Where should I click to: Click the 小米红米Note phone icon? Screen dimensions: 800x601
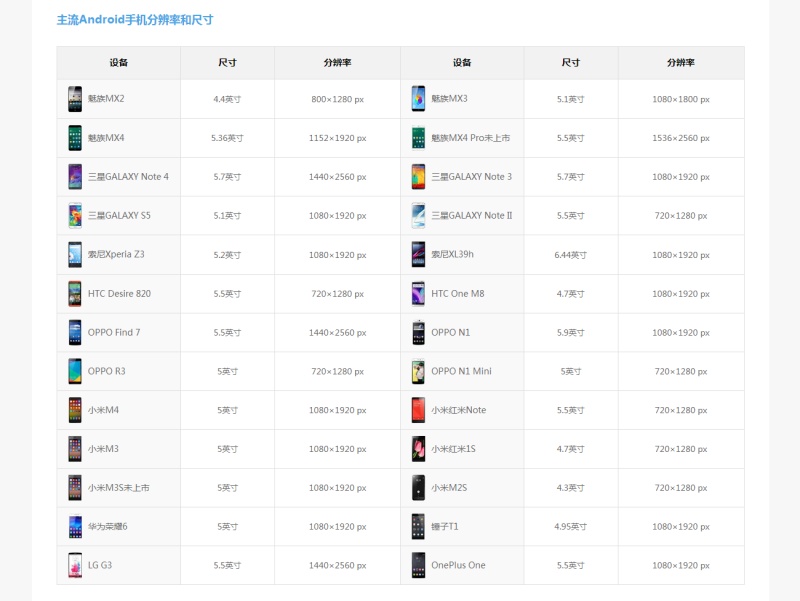(418, 410)
